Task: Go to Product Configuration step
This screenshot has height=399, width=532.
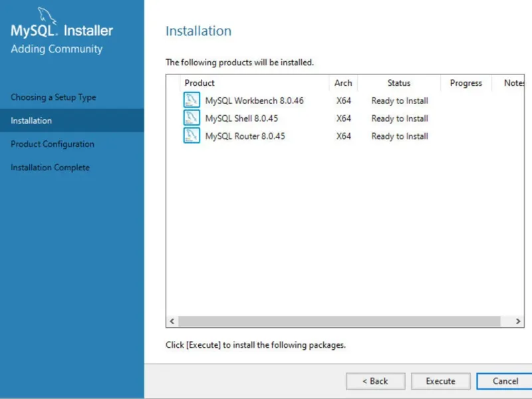Action: [x=53, y=144]
